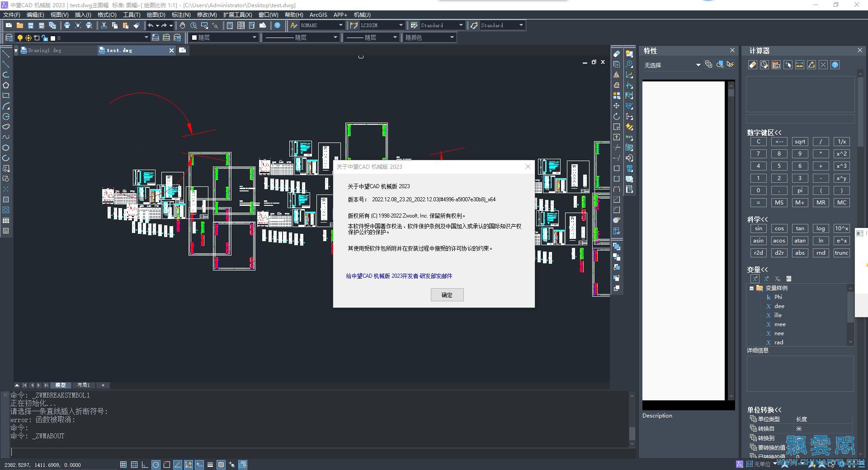The image size is (868, 470).
Task: Toggle Object Snap in status bar
Action: [167, 465]
